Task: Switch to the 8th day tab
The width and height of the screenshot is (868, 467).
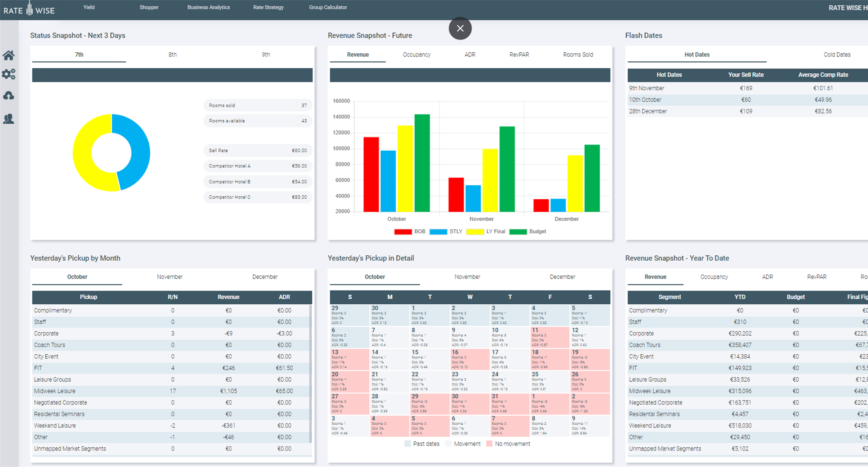Action: [172, 55]
